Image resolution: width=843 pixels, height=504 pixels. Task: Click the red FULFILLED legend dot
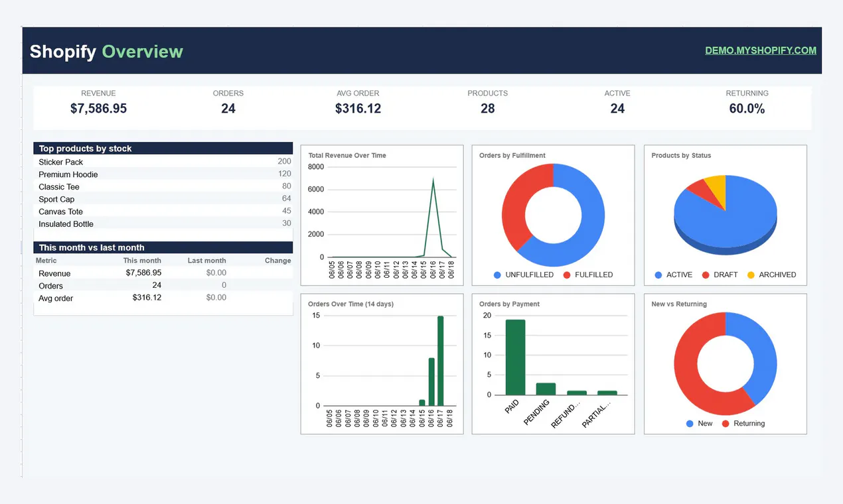point(567,275)
